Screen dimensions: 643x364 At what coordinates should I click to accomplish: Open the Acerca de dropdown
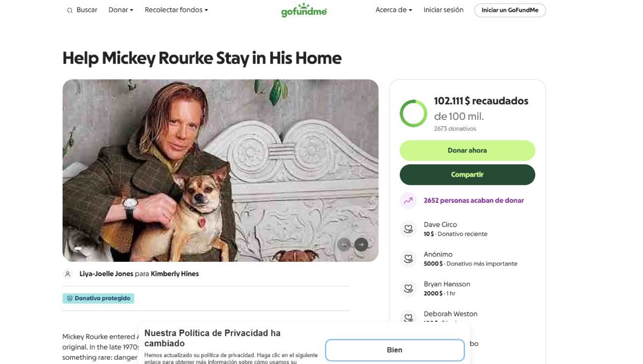394,10
